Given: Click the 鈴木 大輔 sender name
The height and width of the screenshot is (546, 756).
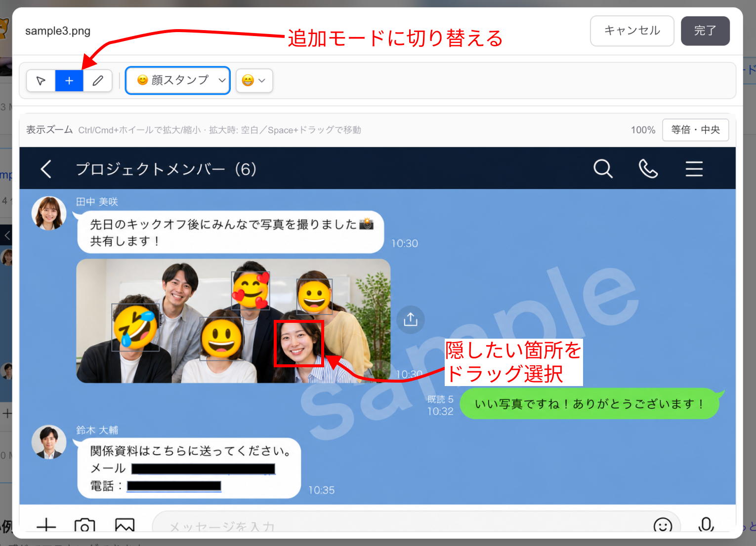Looking at the screenshot, I should point(97,430).
